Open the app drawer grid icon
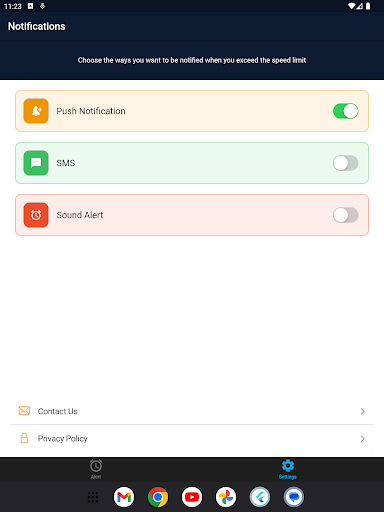This screenshot has width=384, height=512. click(x=93, y=497)
